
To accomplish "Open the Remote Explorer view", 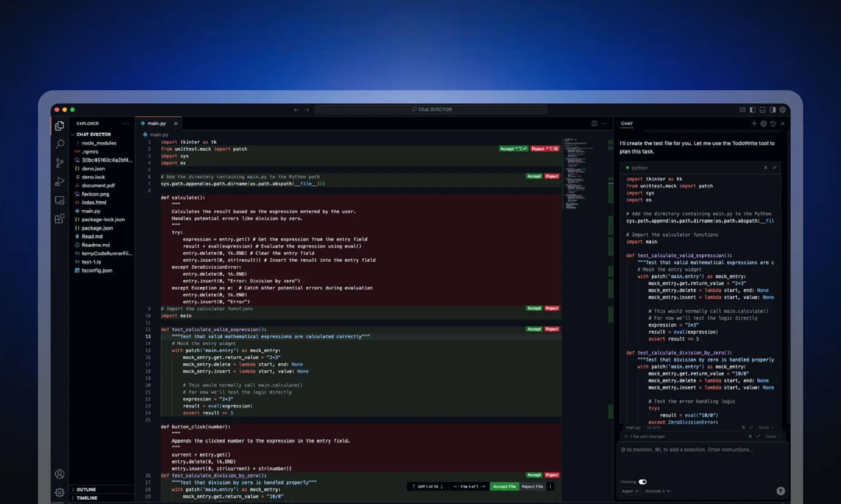I will tap(60, 200).
